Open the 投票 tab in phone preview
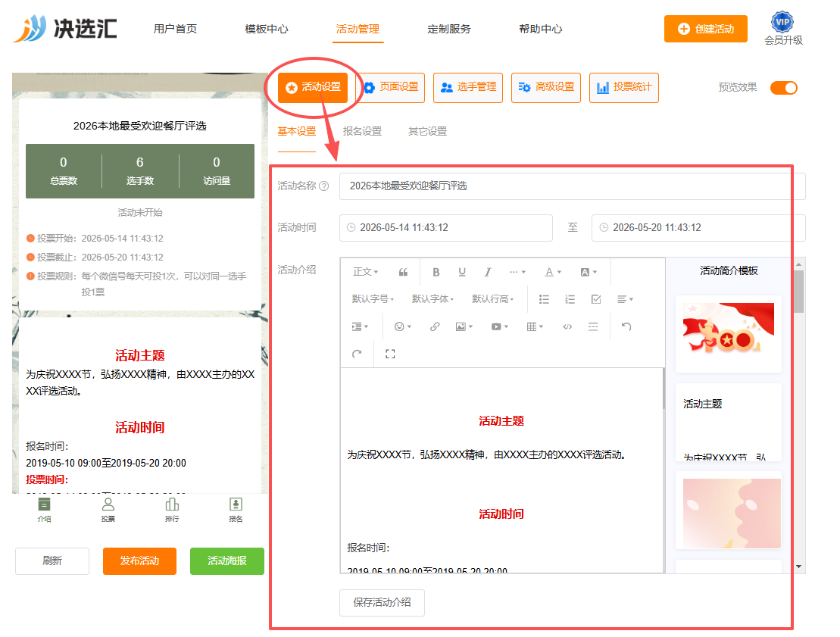The image size is (840, 637). 108,510
